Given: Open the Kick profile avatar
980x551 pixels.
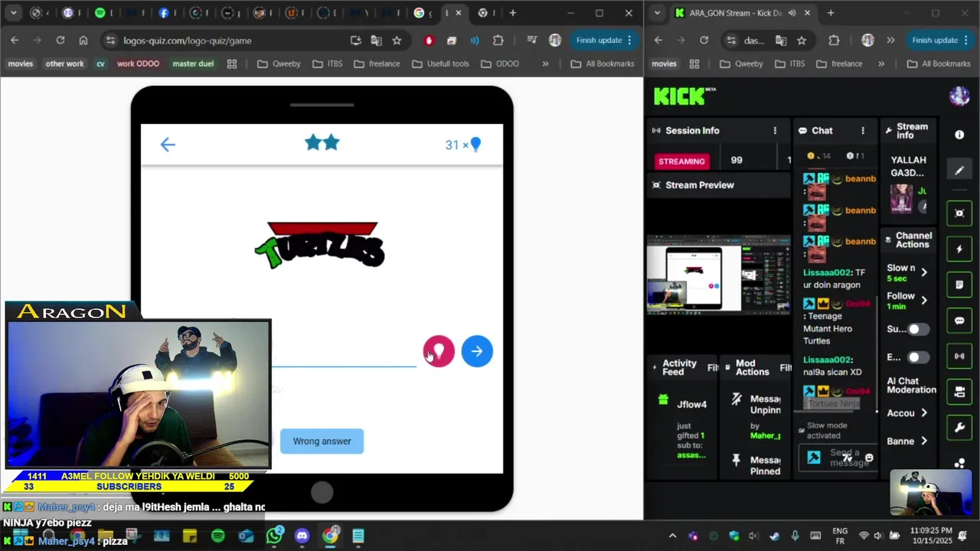Looking at the screenshot, I should click(x=959, y=96).
